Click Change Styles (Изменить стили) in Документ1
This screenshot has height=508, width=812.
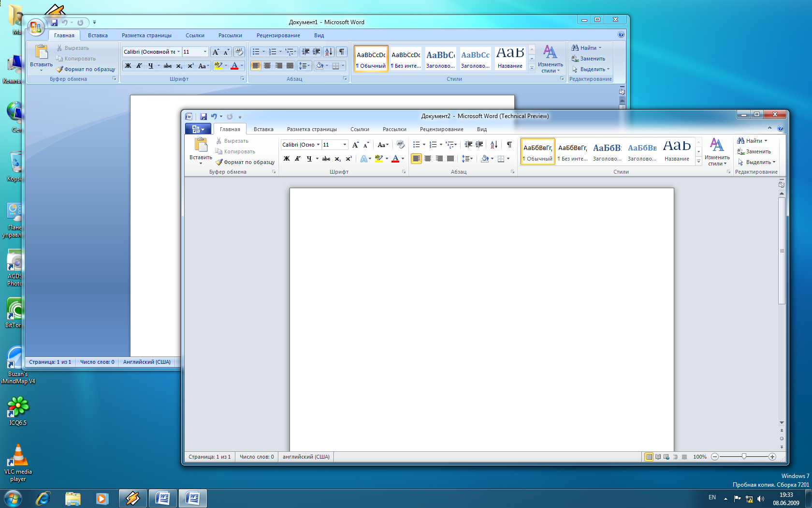click(551, 59)
